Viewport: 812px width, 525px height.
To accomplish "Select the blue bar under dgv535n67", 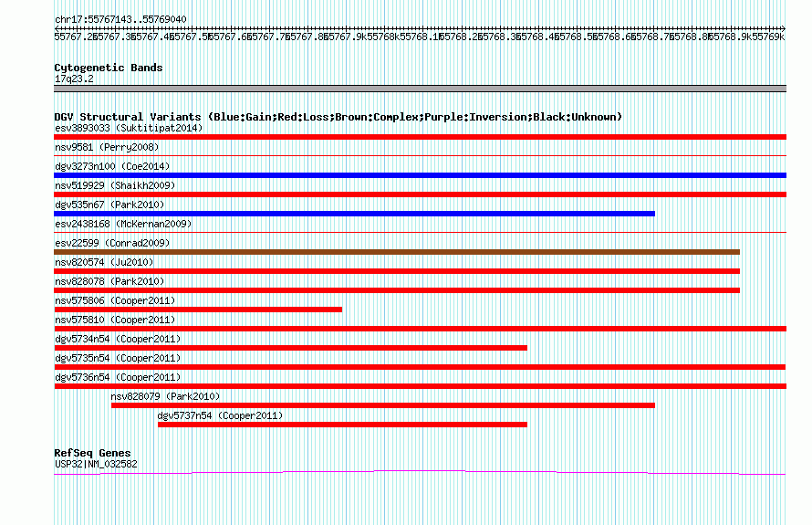I will 354,214.
